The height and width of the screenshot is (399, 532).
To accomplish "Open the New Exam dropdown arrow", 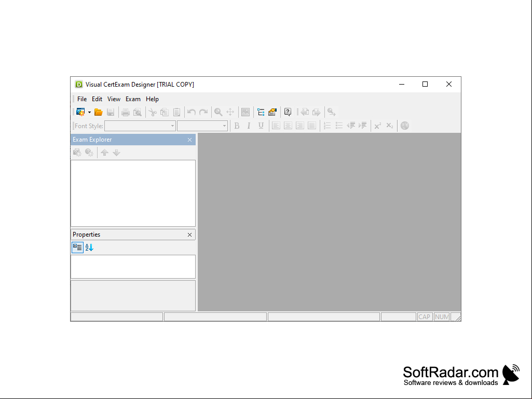I will (x=90, y=112).
